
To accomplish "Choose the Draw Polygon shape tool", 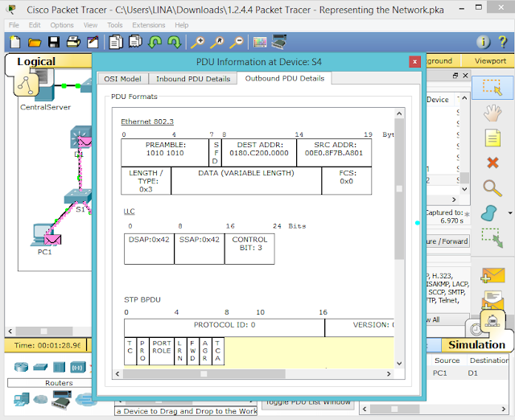I will [x=489, y=212].
